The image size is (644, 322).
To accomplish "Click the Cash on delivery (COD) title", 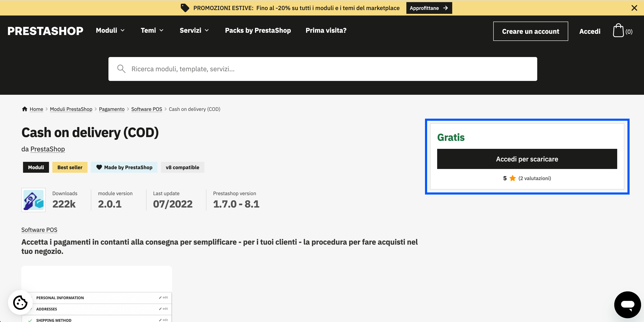I will coord(90,132).
